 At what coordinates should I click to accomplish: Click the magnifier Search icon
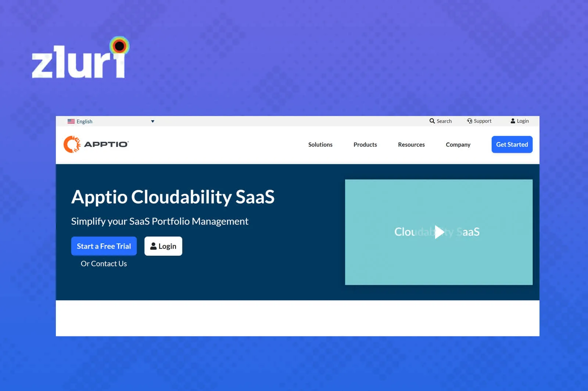(x=432, y=121)
